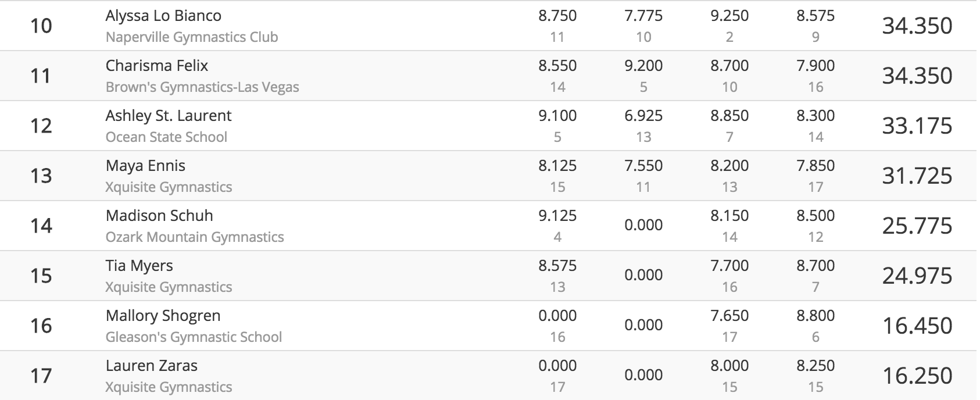This screenshot has height=400, width=980.
Task: Select rank number 13 row
Action: [489, 176]
